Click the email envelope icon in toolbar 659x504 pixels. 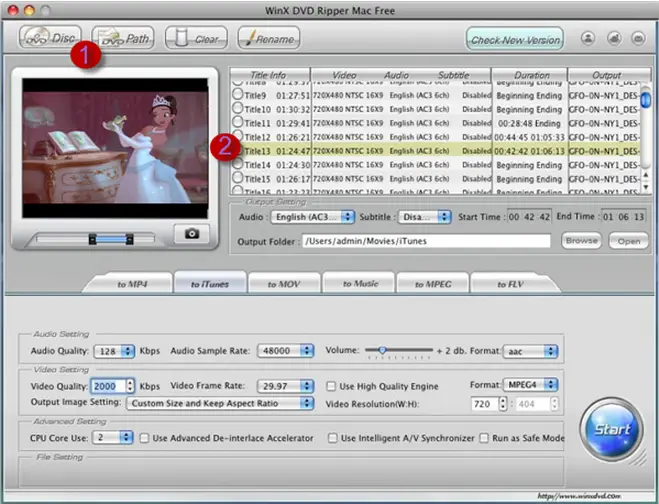638,38
